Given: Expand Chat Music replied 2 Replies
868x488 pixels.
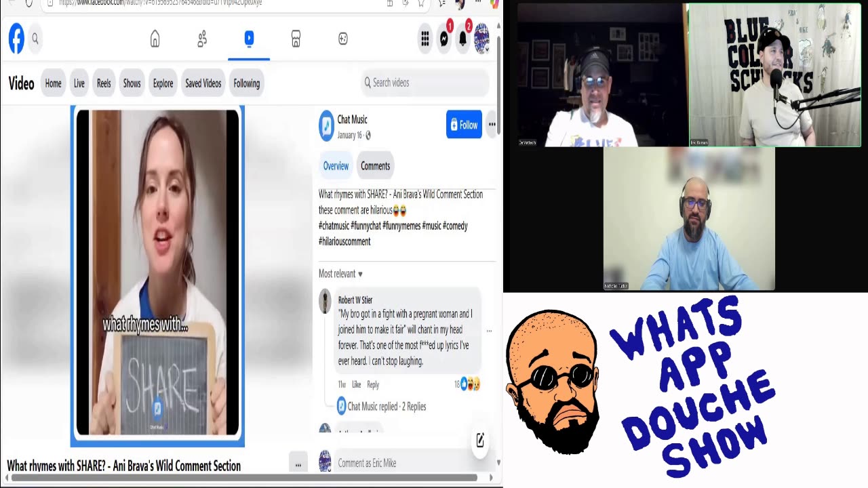Looking at the screenshot, I should [387, 407].
